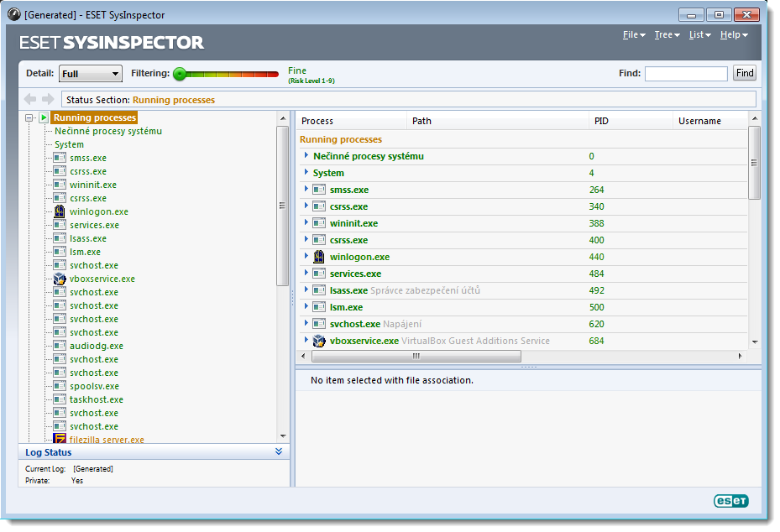Viewport: 780px width, 532px height.
Task: Click winlogon.exe icon in process table
Action: [x=319, y=257]
